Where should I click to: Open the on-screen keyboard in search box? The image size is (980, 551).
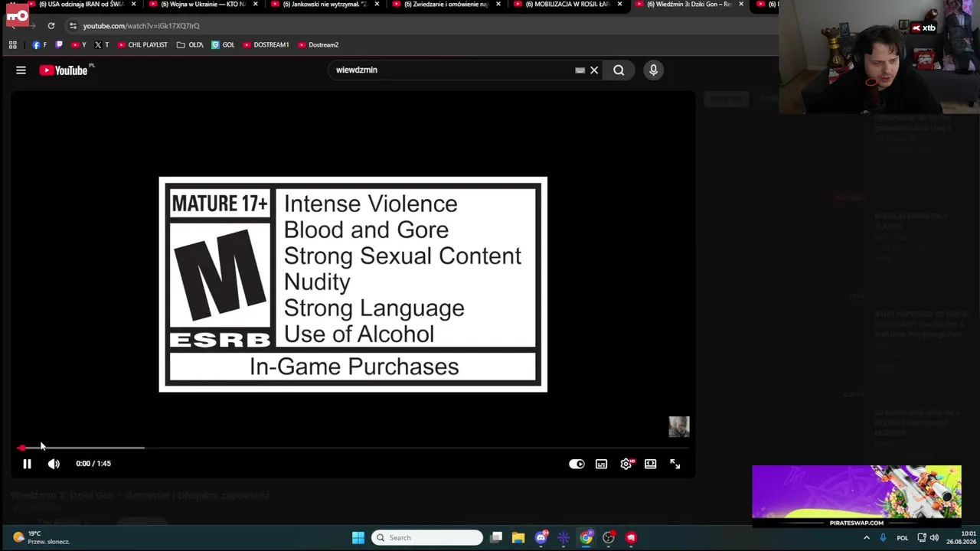coord(580,70)
